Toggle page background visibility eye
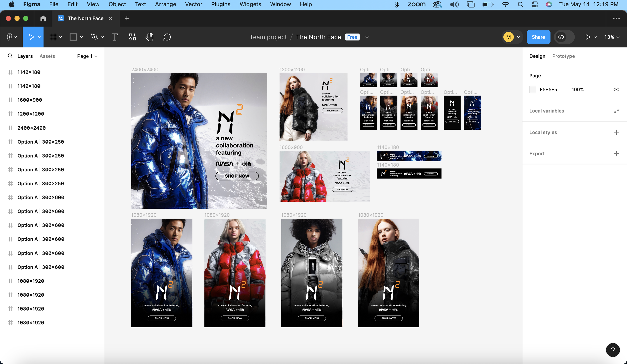 (x=616, y=90)
